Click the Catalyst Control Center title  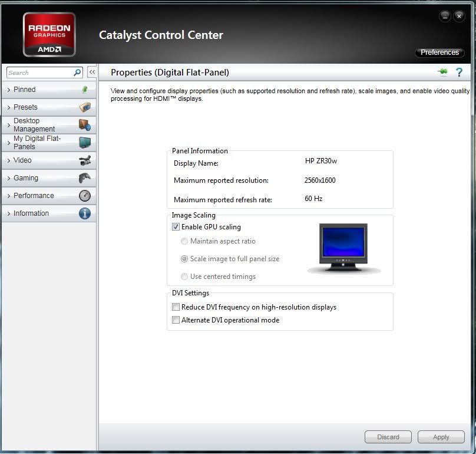(161, 35)
